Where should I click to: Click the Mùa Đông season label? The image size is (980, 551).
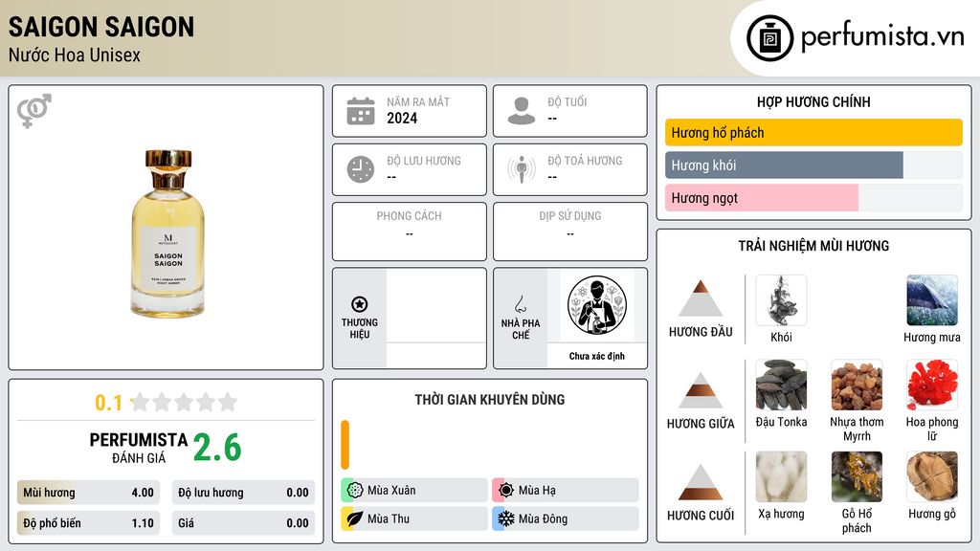(544, 518)
